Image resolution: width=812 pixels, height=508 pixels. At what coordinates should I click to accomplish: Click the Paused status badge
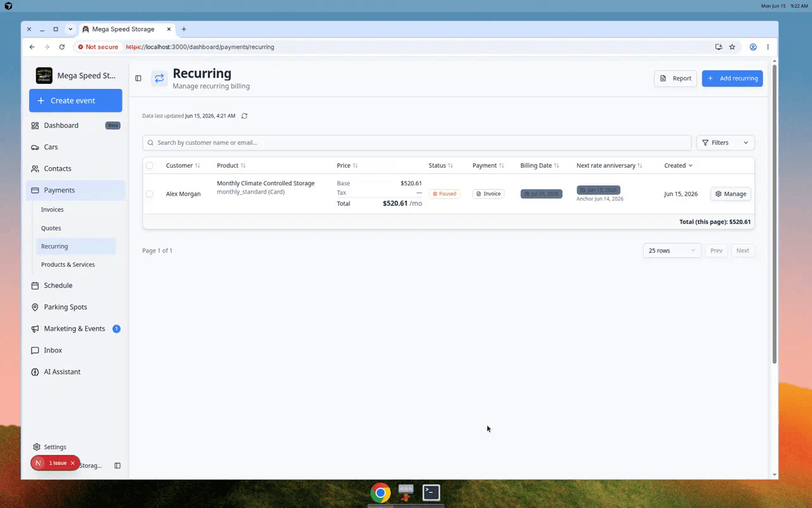click(x=444, y=194)
